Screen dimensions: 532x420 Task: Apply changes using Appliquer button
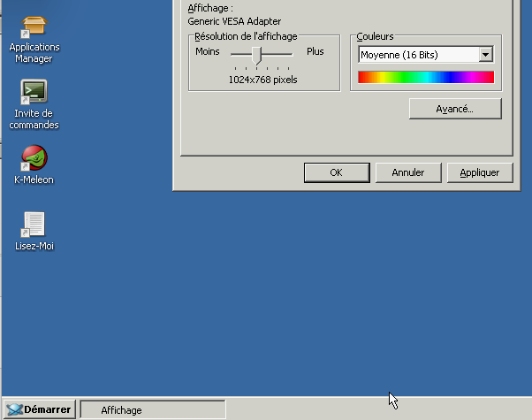click(480, 172)
